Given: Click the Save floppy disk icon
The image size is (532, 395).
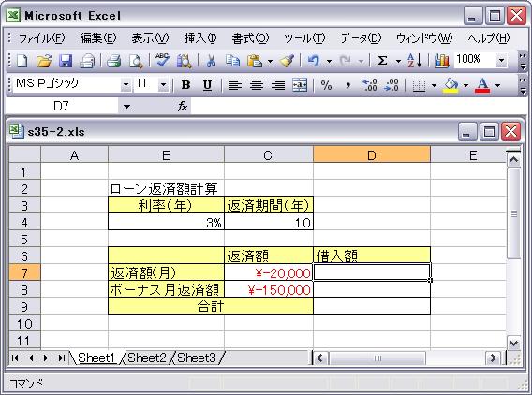Looking at the screenshot, I should point(66,61).
